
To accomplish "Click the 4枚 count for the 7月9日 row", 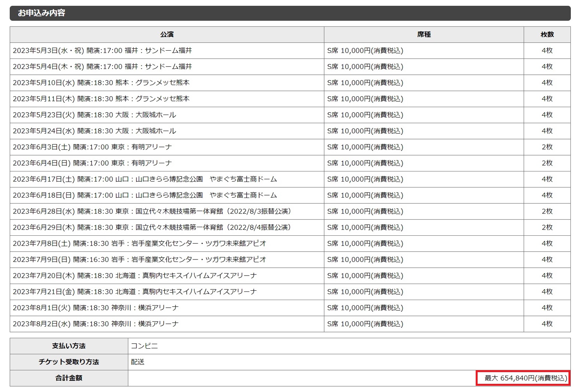I will [547, 260].
